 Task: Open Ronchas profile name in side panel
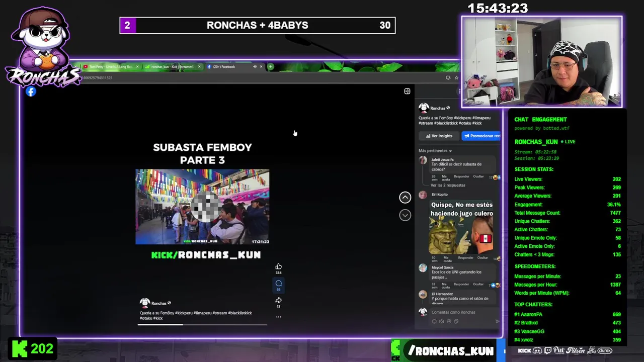tap(438, 108)
